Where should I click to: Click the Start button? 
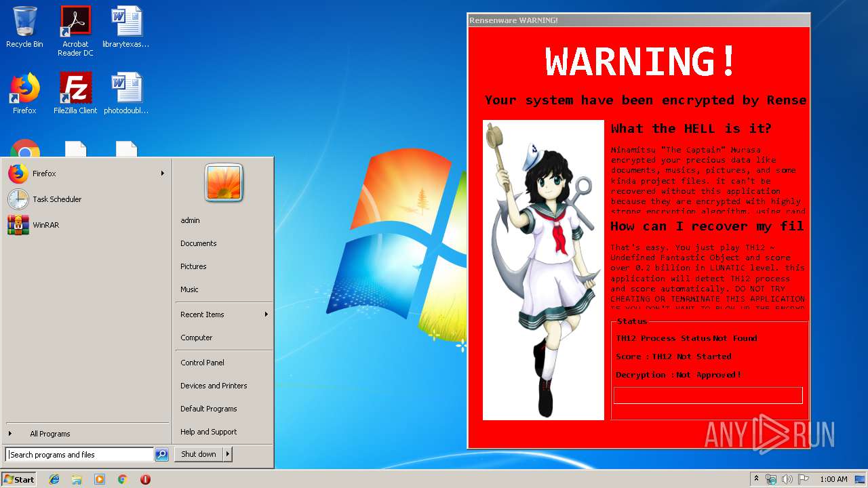click(x=19, y=479)
